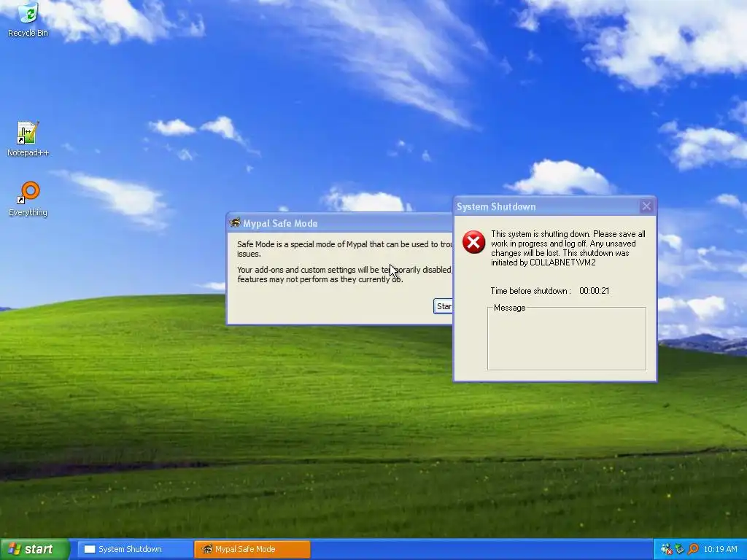Click the Mypal Safe Mode title bar

(340, 223)
